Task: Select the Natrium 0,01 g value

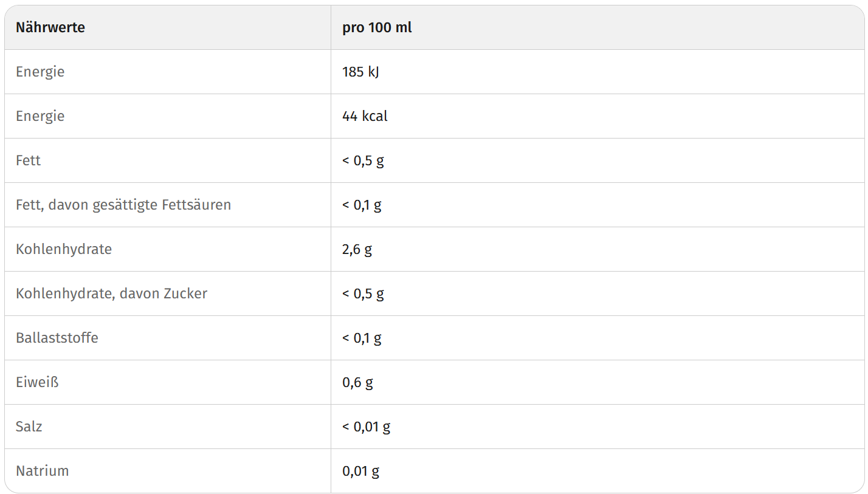Action: pos(360,471)
